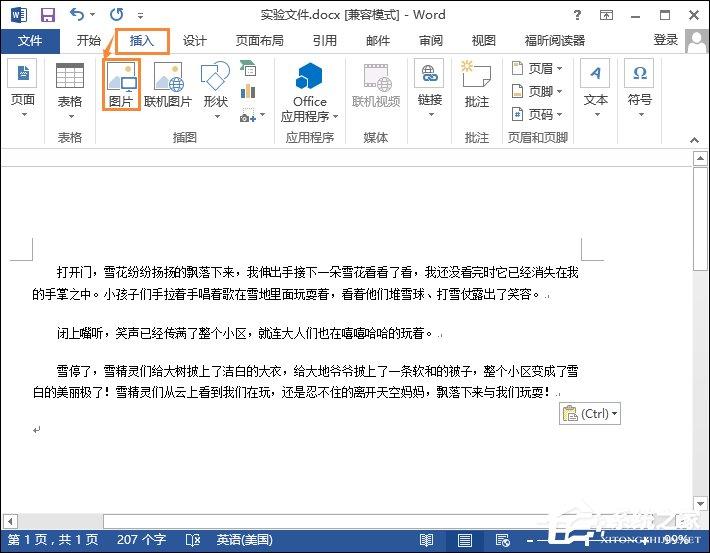Open the 页面布局 Page Layout tab

[259, 41]
